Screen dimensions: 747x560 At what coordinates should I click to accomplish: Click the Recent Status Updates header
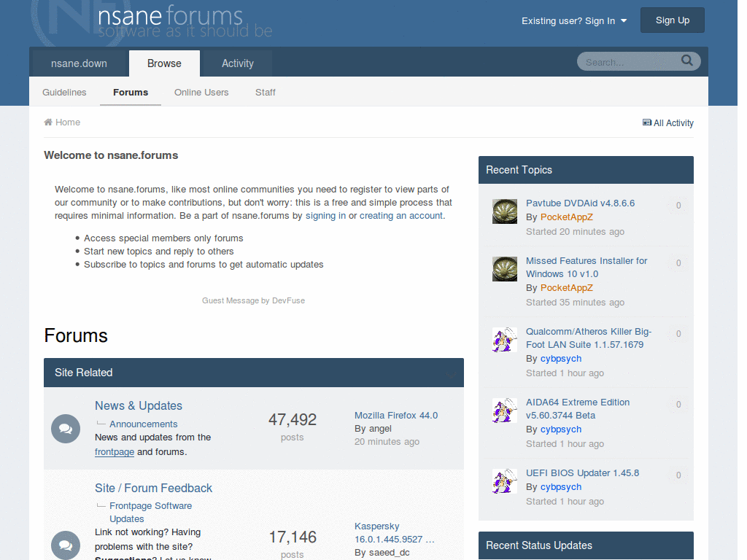tap(586, 545)
